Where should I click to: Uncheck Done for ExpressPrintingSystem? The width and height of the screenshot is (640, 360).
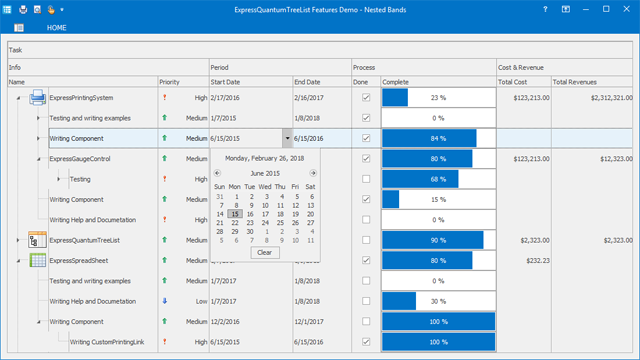point(366,98)
